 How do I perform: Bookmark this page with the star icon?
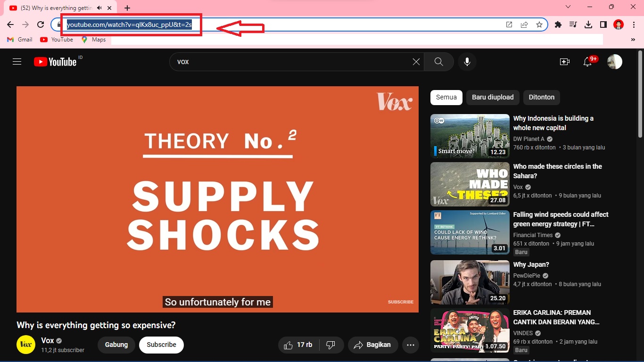pyautogui.click(x=539, y=25)
